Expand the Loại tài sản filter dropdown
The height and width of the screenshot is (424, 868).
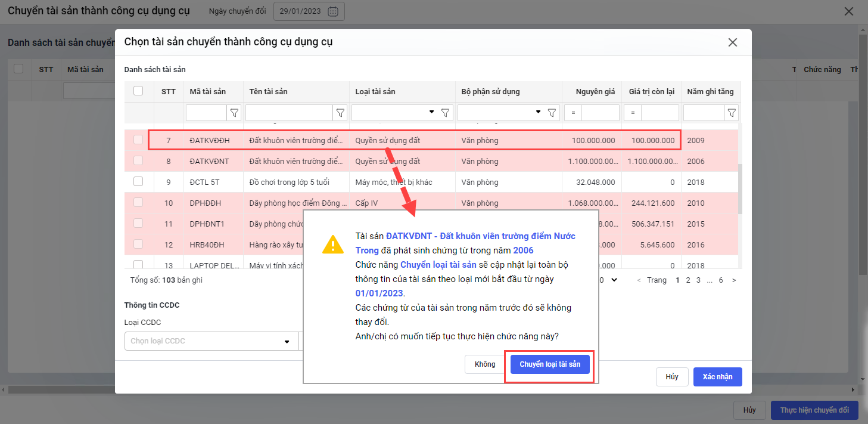[431, 113]
